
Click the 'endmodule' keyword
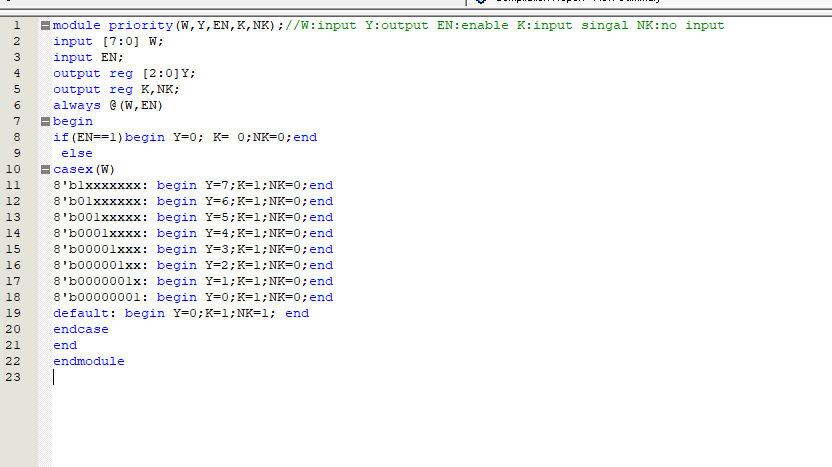[89, 361]
